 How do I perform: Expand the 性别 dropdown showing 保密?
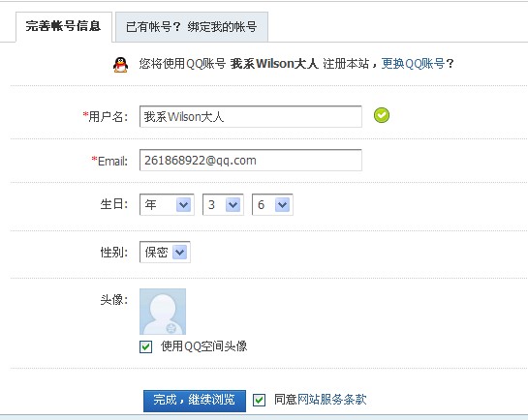pyautogui.click(x=165, y=252)
